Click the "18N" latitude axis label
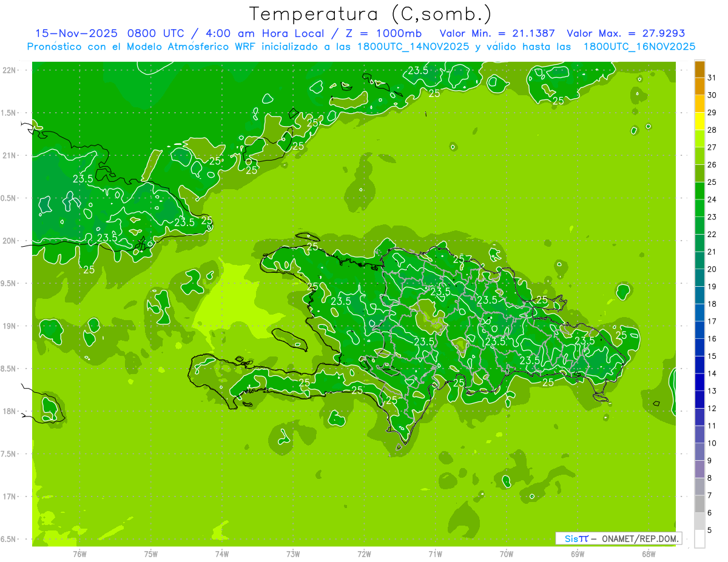Screen dimensions: 728x562 pyautogui.click(x=10, y=411)
